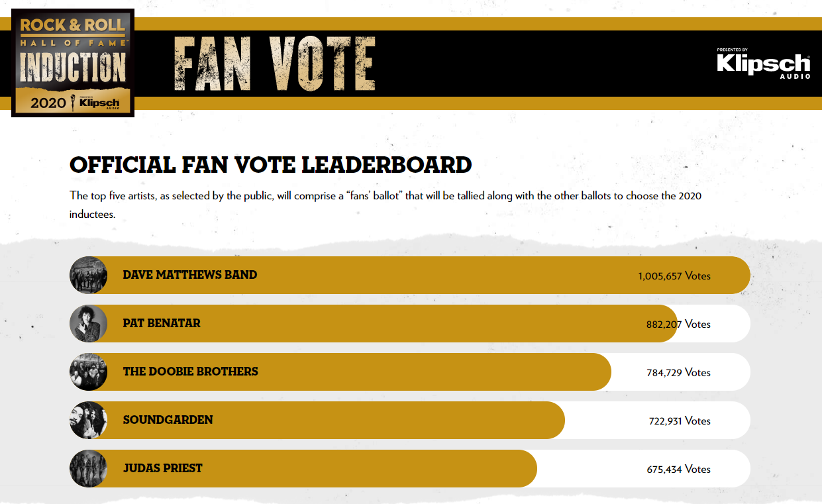Open the Soundgarden band photo thumbnail
This screenshot has height=504, width=822.
click(x=88, y=420)
